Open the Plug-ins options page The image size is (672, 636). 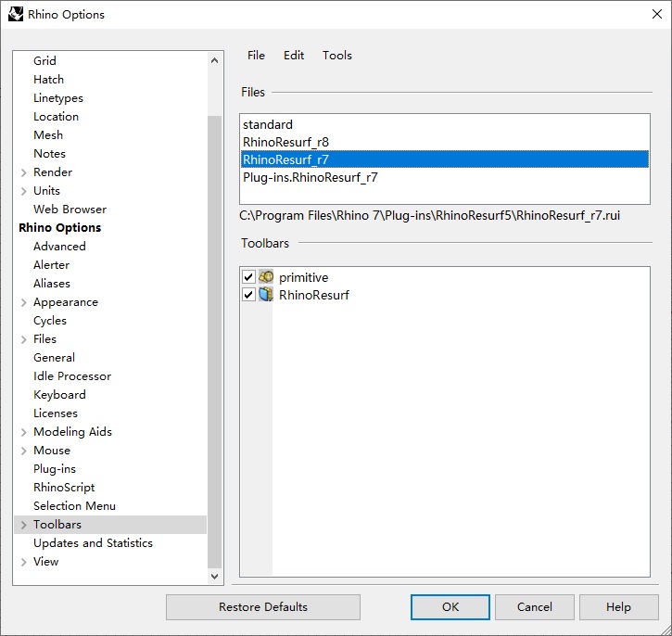[55, 469]
